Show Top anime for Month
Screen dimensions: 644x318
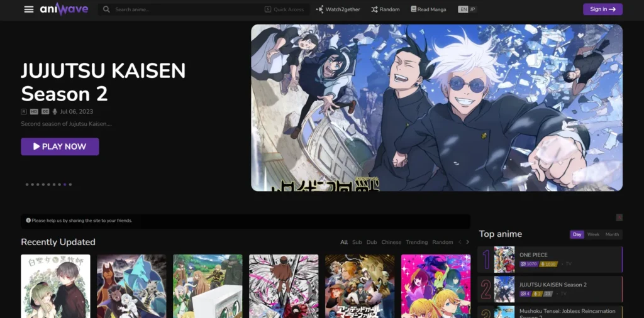click(612, 234)
